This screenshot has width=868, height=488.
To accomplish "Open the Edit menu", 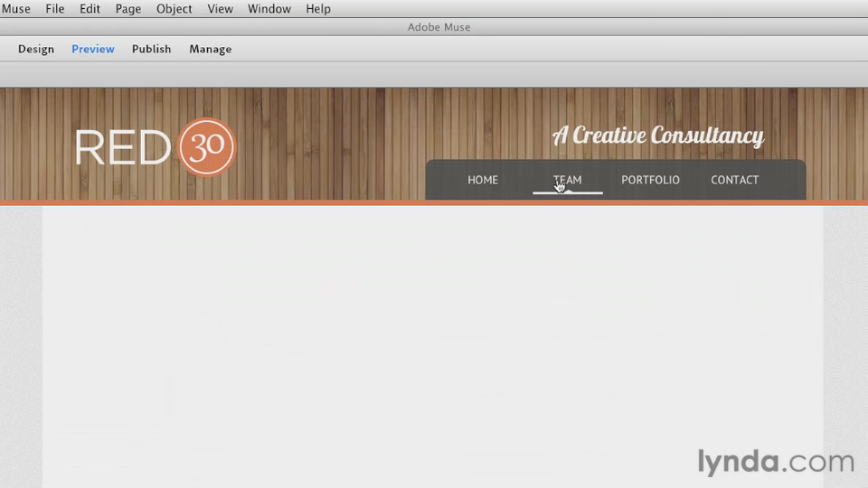I will tap(90, 9).
